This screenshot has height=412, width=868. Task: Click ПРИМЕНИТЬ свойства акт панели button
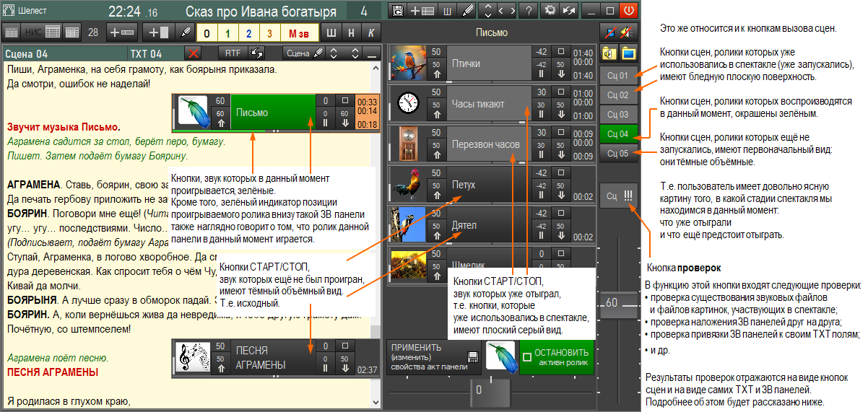434,357
